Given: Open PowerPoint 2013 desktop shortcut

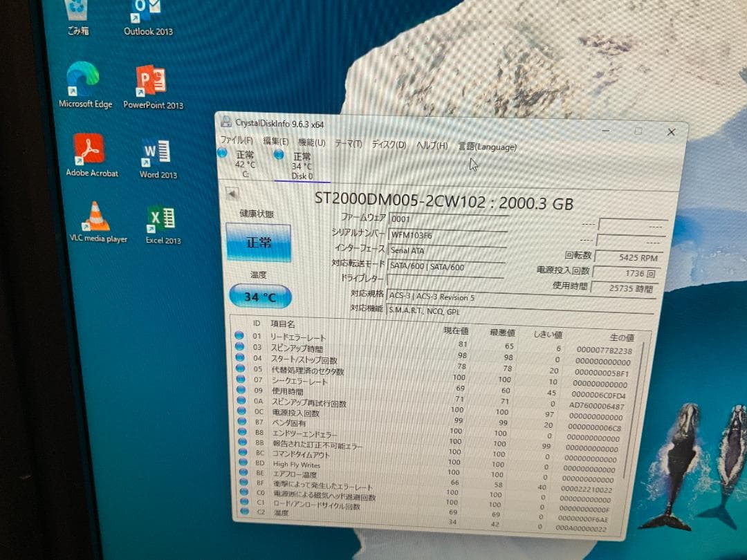Looking at the screenshot, I should click(x=151, y=82).
